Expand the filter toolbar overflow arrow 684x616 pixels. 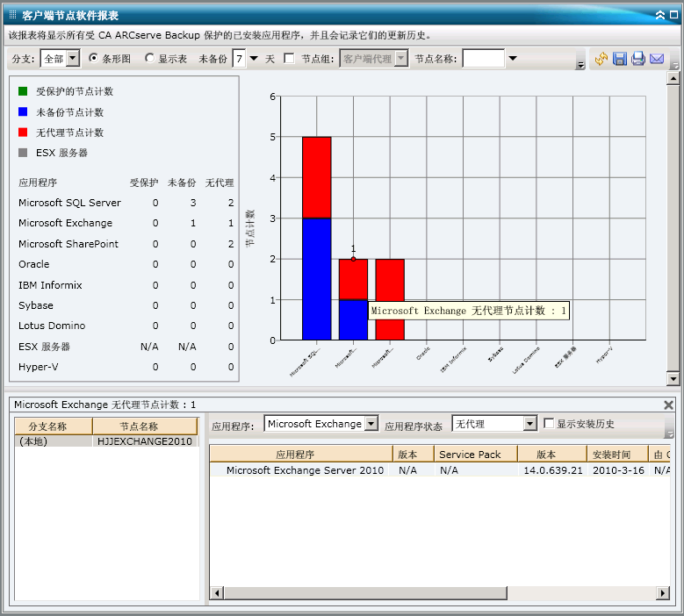tap(580, 66)
